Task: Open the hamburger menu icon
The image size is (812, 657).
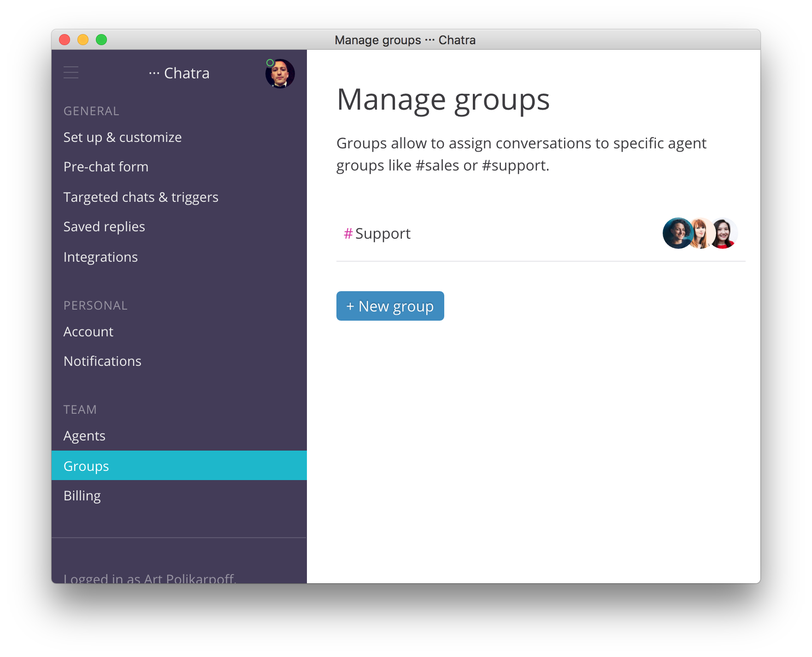Action: point(71,73)
